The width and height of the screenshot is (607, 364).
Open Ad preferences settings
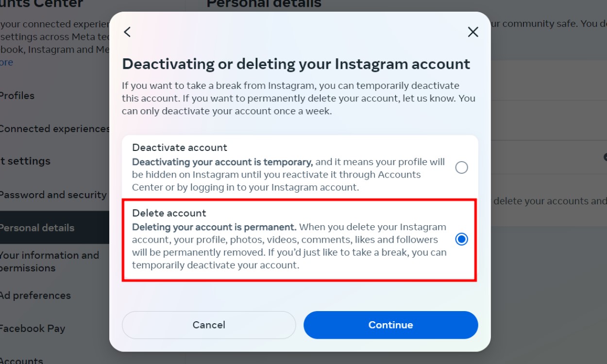[35, 295]
